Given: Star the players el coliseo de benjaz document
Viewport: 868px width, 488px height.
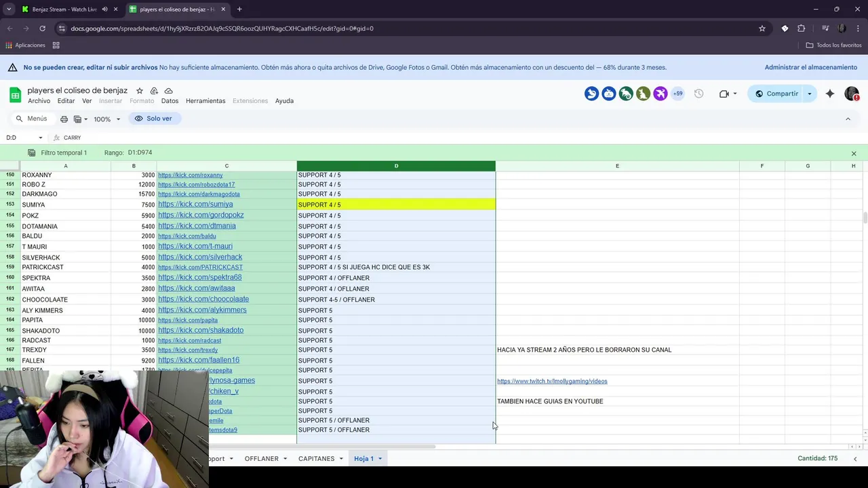Looking at the screenshot, I should point(140,91).
